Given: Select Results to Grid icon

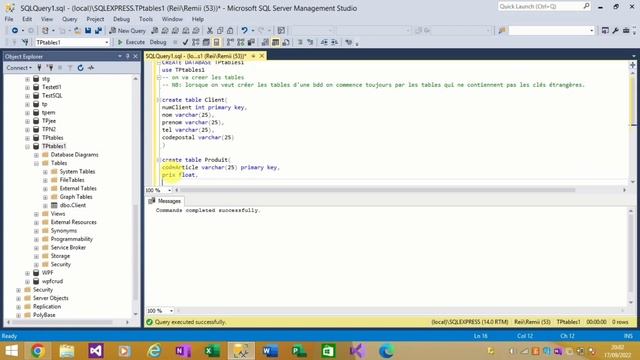Looking at the screenshot, I should 276,42.
